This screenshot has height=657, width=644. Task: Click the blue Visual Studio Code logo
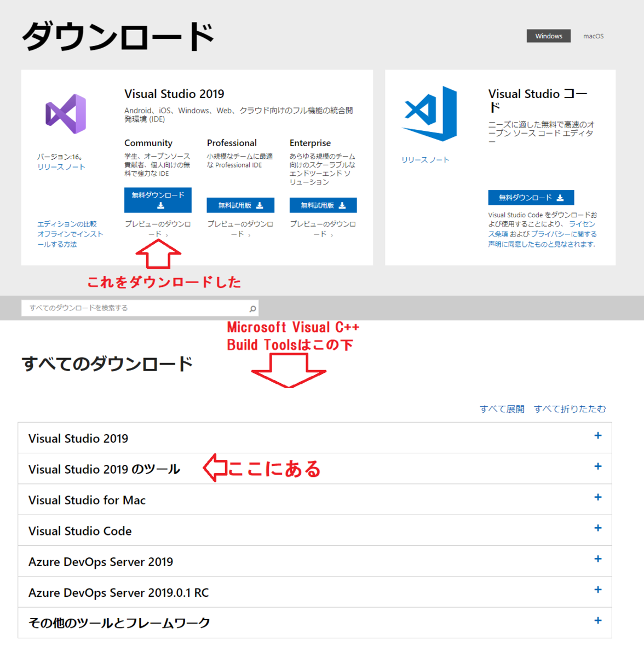pos(430,113)
